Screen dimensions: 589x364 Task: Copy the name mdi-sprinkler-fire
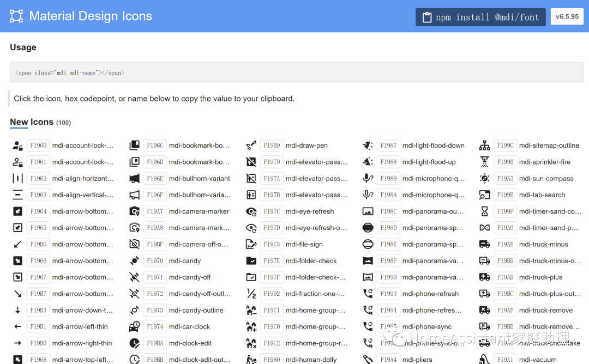coord(545,162)
